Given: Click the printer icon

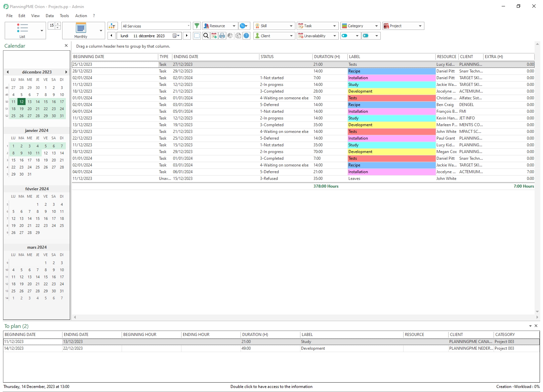Looking at the screenshot, I should [222, 36].
